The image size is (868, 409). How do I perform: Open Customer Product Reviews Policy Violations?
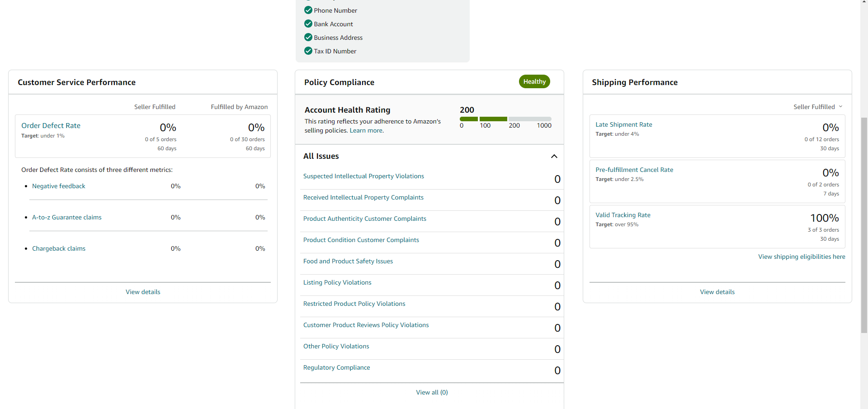pos(366,325)
